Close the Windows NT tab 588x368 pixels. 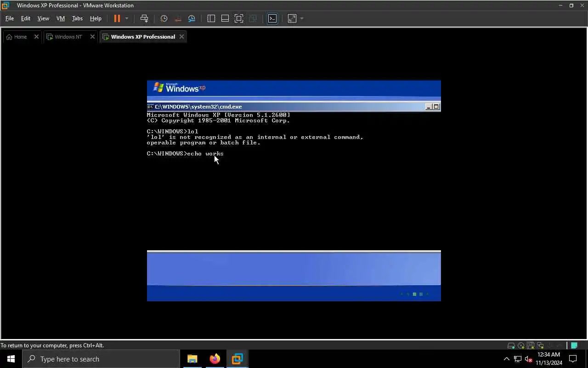92,37
